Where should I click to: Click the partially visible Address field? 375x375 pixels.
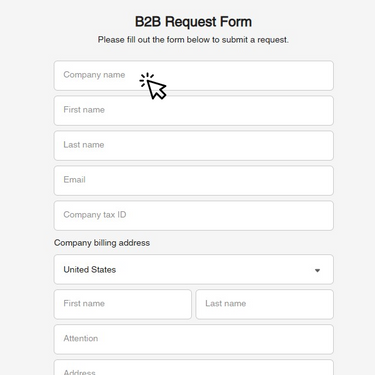pos(194,367)
